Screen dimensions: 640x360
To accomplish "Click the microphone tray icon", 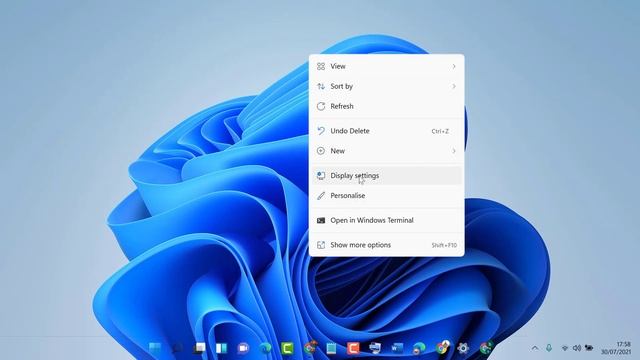I will click(x=549, y=348).
